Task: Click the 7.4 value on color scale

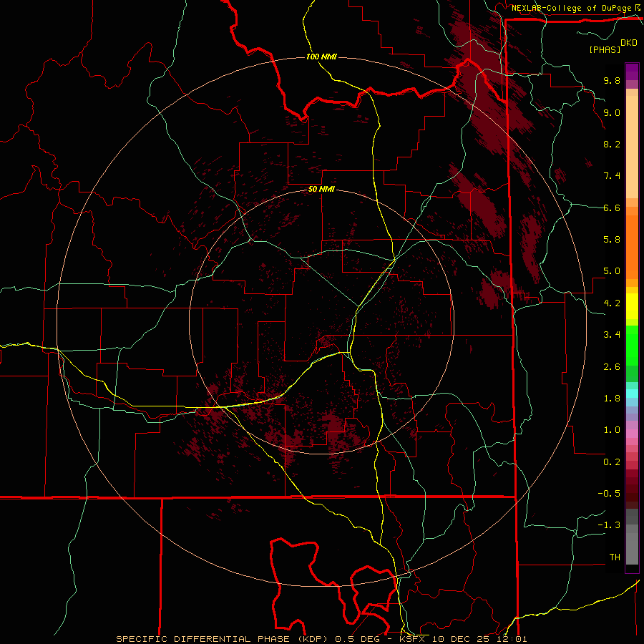Action: [x=612, y=176]
